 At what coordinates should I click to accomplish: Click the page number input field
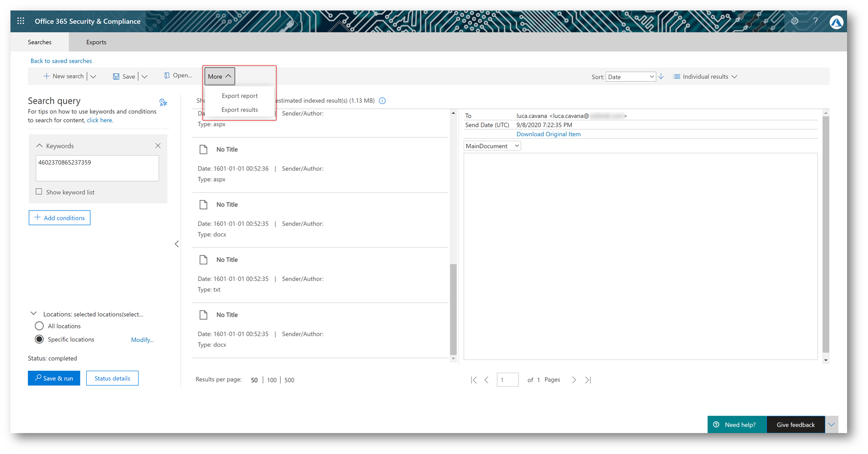point(508,380)
